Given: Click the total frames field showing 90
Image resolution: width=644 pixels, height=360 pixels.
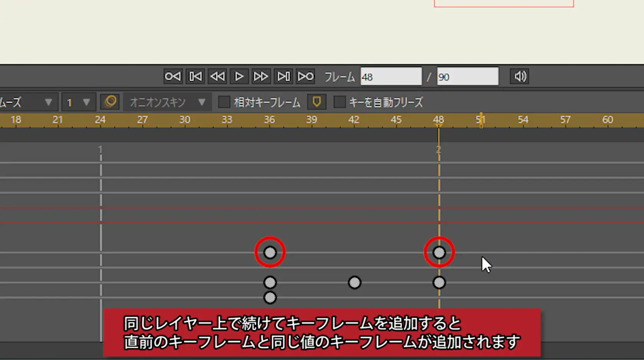Looking at the screenshot, I should coord(467,76).
